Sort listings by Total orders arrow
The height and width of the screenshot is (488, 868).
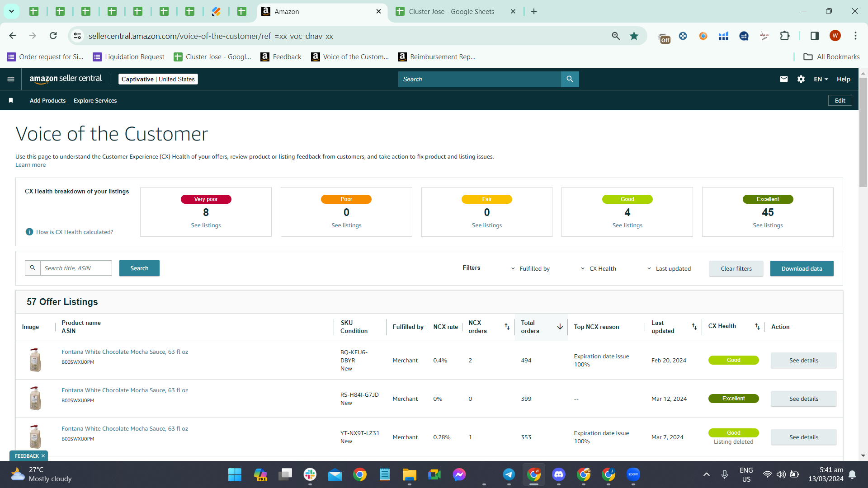[x=560, y=326]
